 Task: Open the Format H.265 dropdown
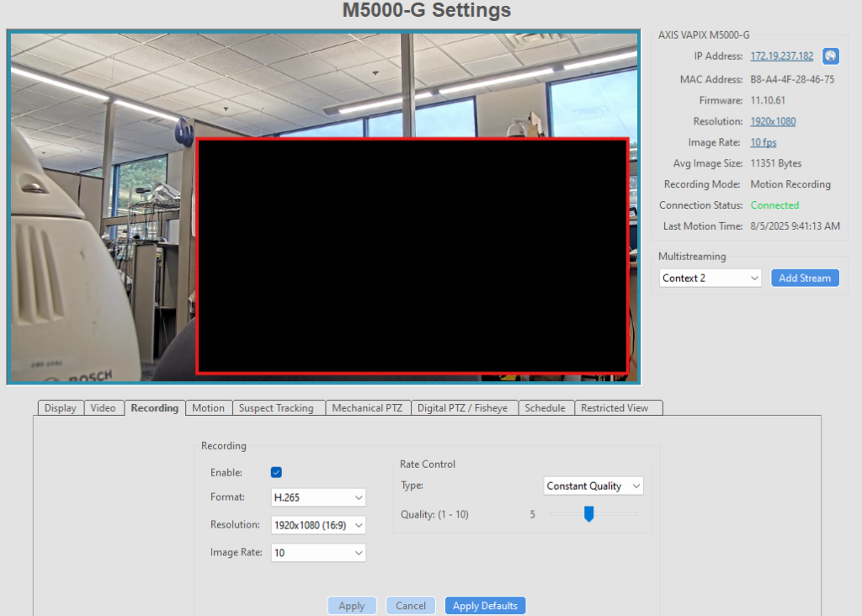[x=318, y=497]
